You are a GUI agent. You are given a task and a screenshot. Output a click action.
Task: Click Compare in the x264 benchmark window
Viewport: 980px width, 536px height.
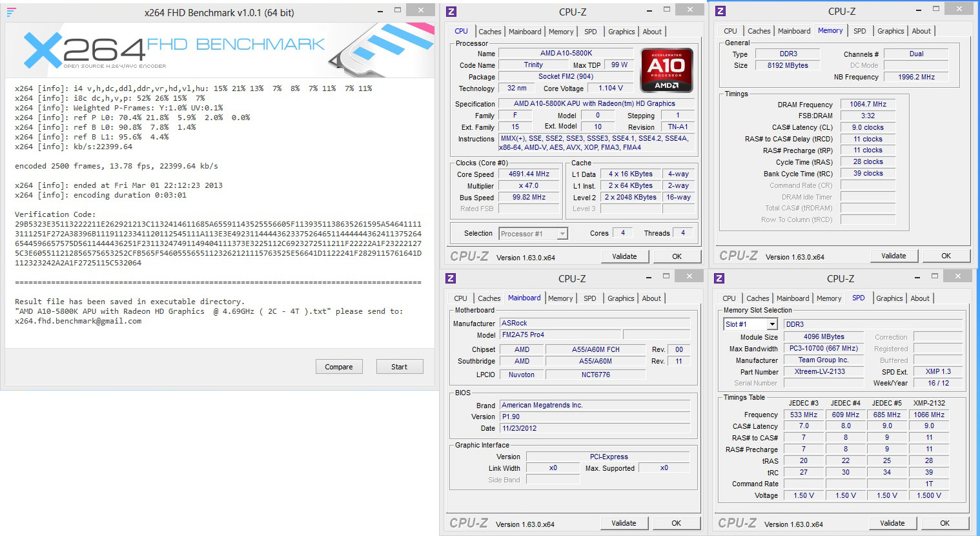pyautogui.click(x=339, y=367)
